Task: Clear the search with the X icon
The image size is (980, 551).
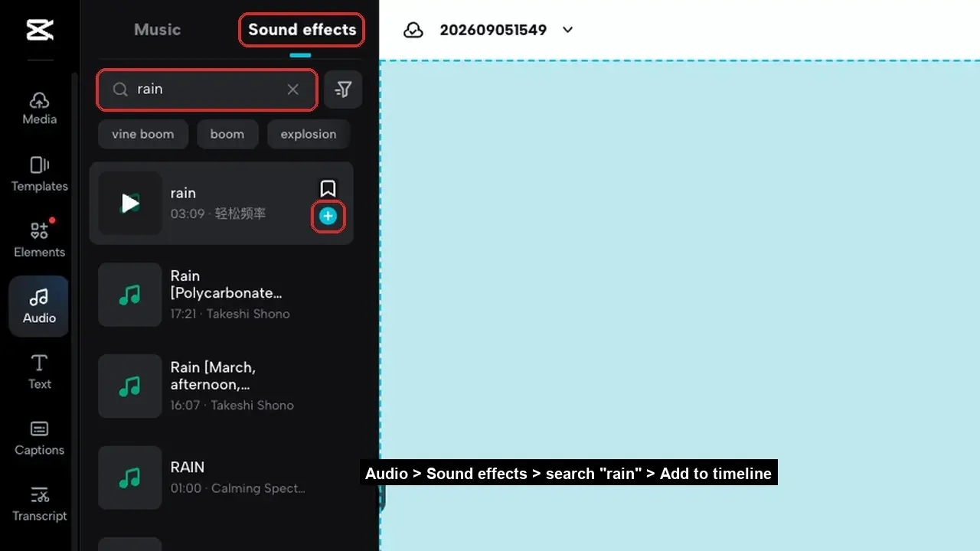Action: click(292, 90)
